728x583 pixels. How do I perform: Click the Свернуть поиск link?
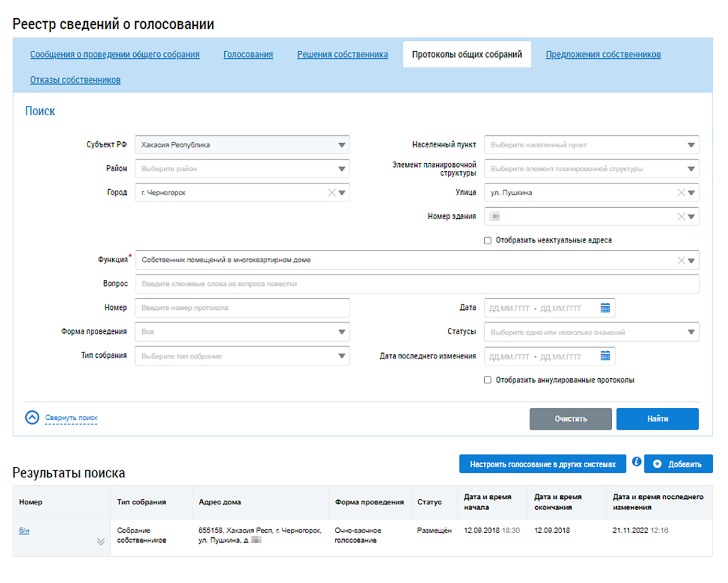71,418
